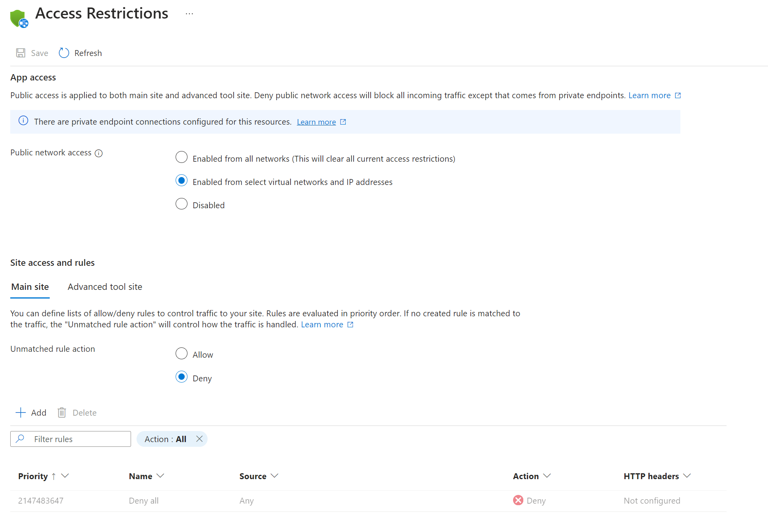768x532 pixels.
Task: Enable Allow as unmatched rule action
Action: [181, 353]
